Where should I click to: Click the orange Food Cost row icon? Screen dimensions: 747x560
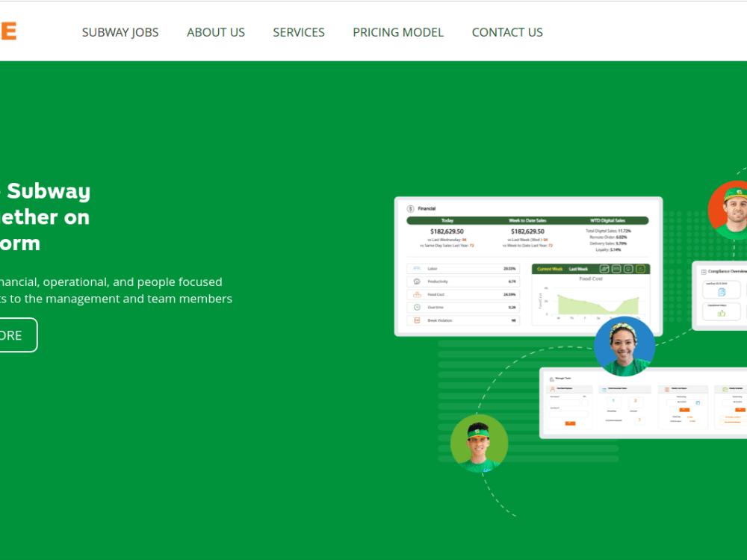click(417, 294)
